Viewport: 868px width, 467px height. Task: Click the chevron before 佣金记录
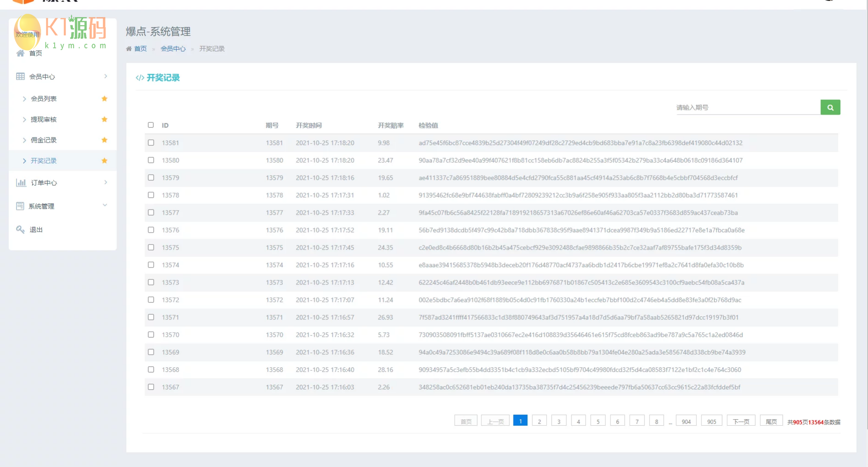(24, 140)
